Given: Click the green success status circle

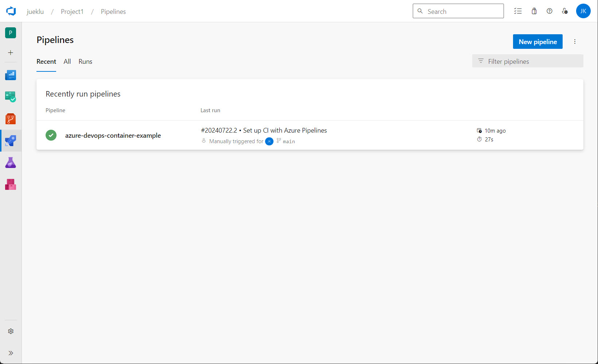Looking at the screenshot, I should pyautogui.click(x=51, y=135).
